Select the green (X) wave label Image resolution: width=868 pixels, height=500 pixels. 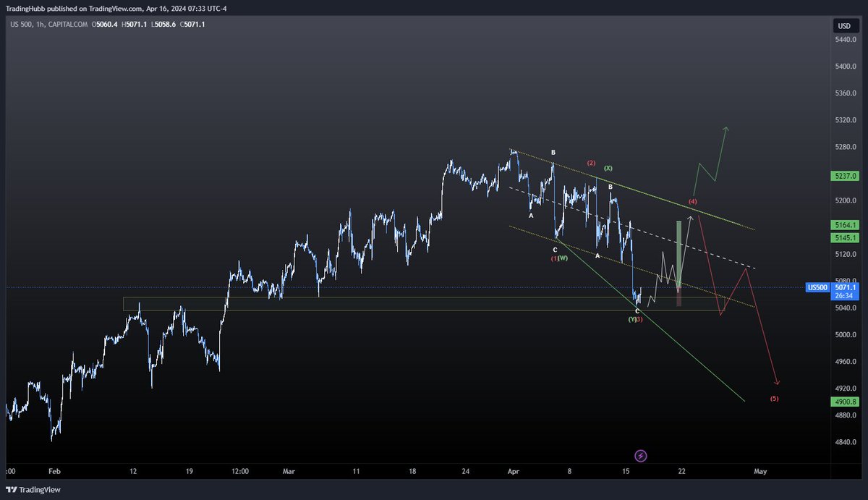point(608,168)
